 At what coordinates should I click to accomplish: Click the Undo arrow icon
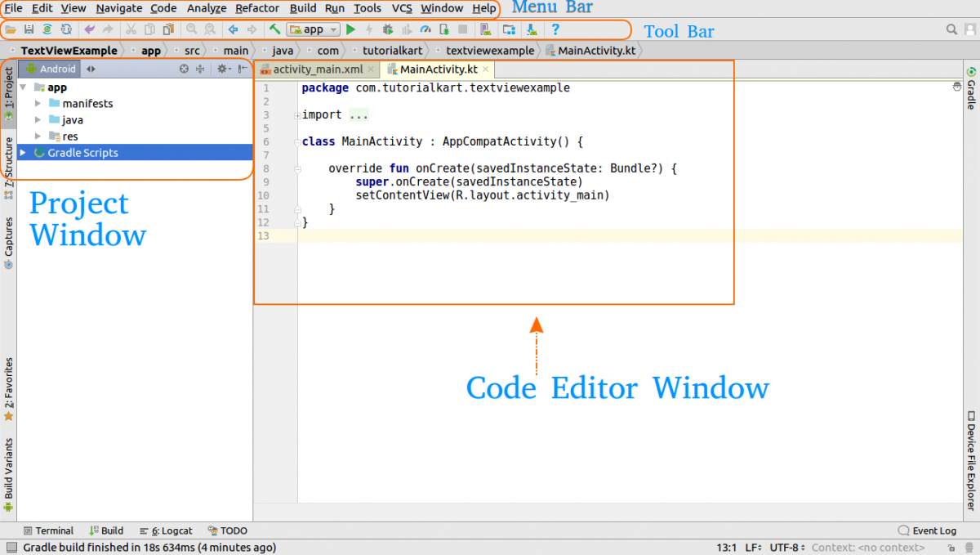point(90,29)
